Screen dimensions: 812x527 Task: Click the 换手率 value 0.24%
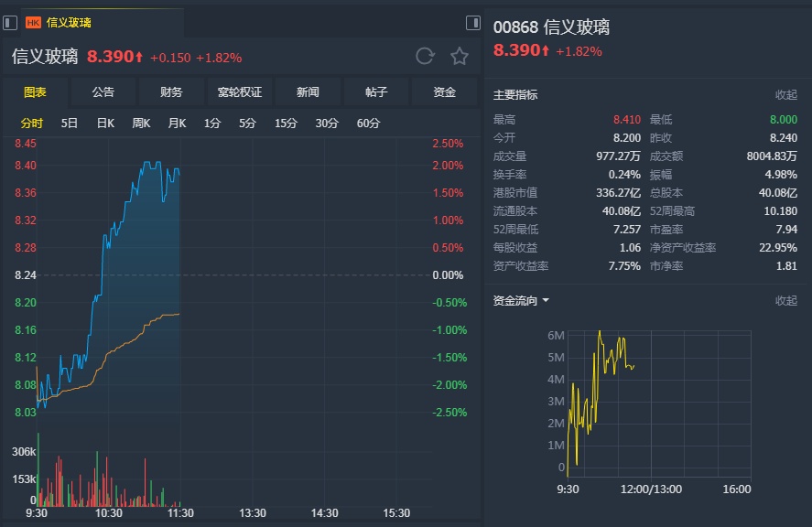click(624, 175)
